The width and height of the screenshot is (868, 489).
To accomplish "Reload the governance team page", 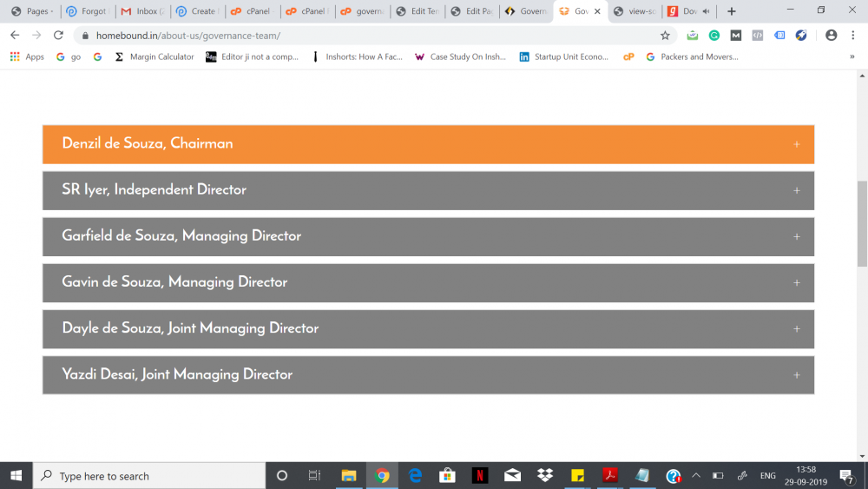I will pyautogui.click(x=58, y=36).
